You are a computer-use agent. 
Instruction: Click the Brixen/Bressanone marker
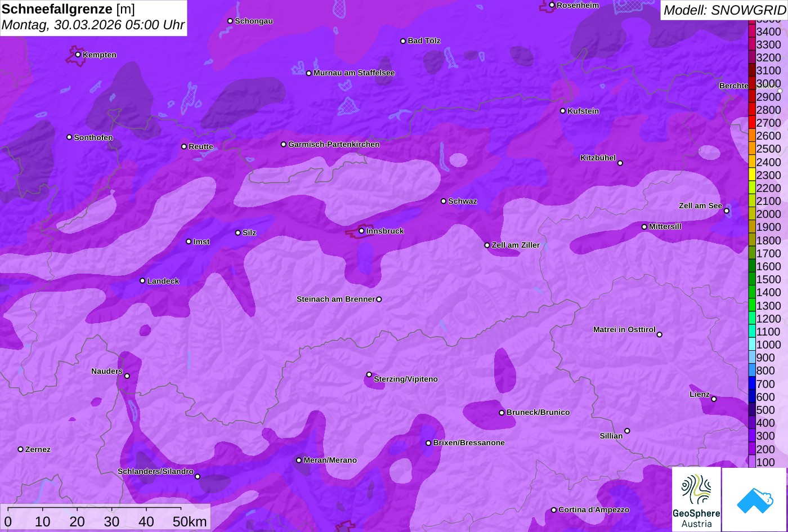(x=428, y=443)
